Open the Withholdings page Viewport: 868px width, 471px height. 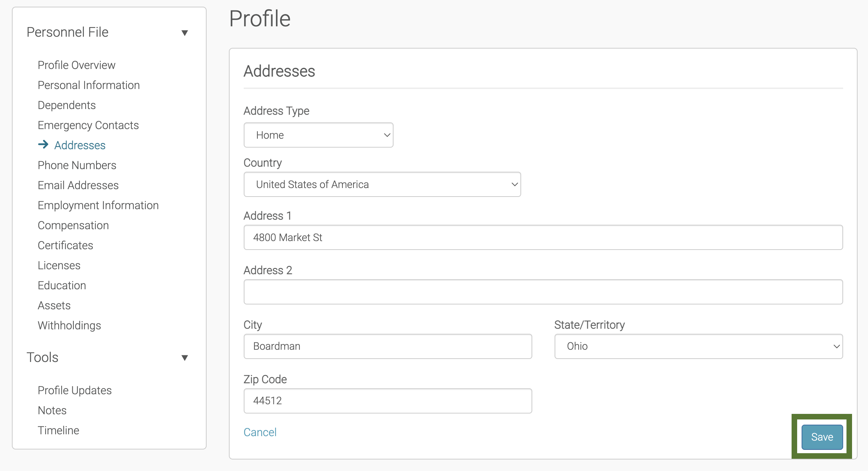tap(69, 325)
